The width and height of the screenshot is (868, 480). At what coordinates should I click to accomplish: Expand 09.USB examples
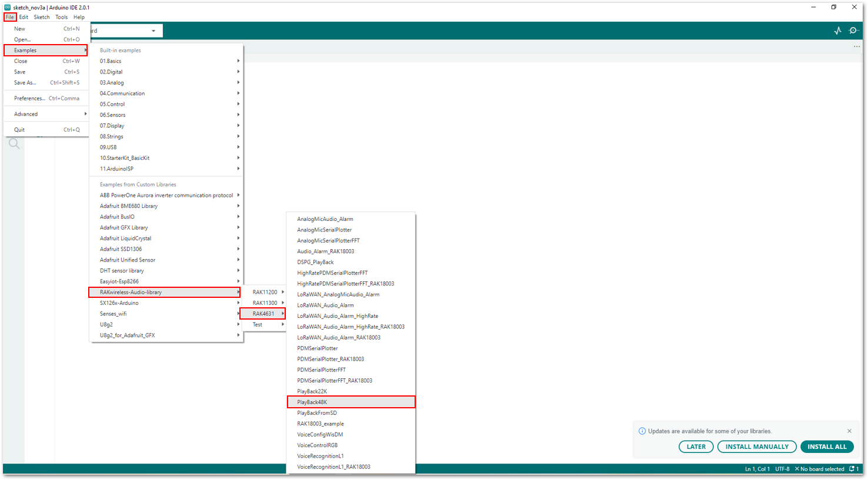(166, 147)
